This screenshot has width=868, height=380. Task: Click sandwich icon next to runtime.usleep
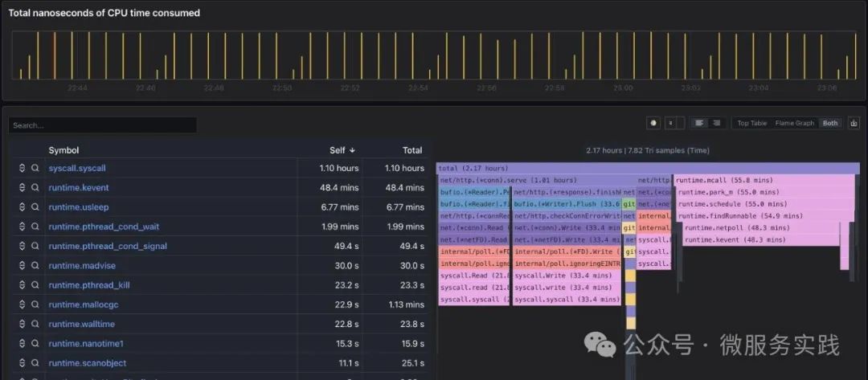pyautogui.click(x=23, y=206)
